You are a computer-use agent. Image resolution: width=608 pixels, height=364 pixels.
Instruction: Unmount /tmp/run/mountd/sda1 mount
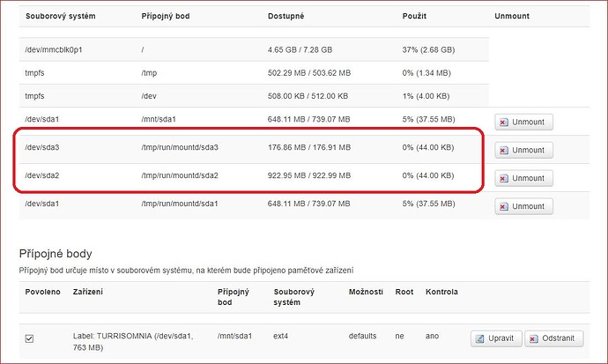click(523, 206)
